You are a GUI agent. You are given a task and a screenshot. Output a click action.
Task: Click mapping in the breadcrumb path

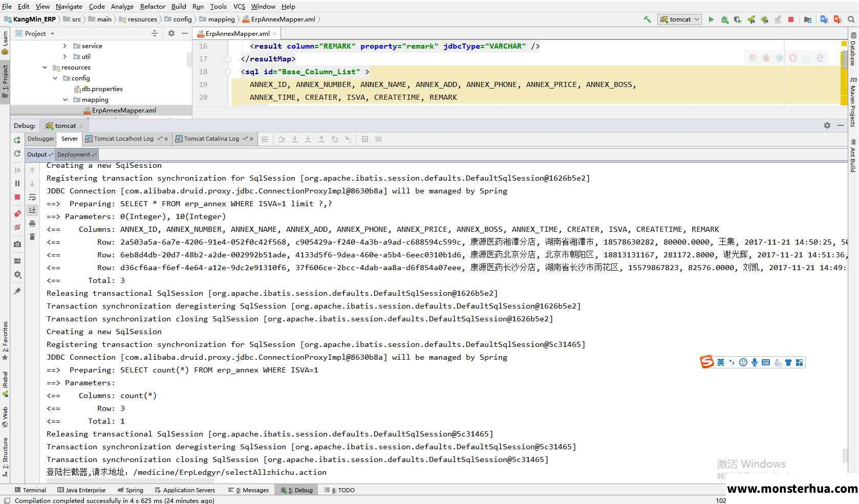click(221, 19)
